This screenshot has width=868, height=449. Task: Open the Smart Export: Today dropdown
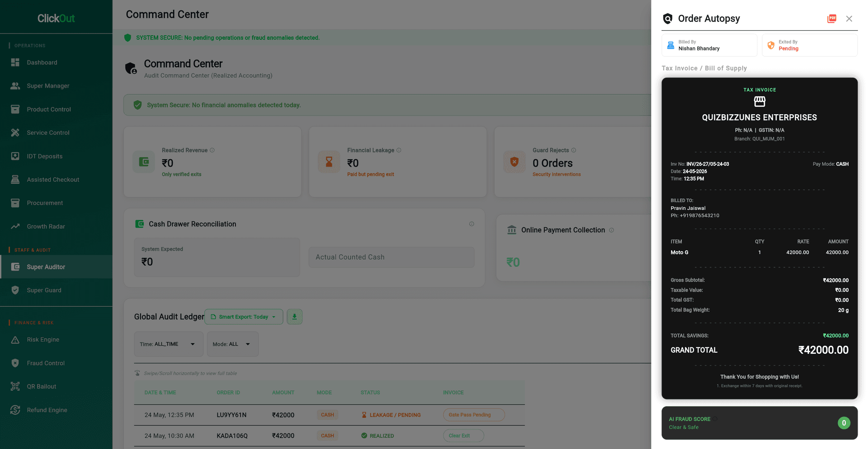click(244, 317)
